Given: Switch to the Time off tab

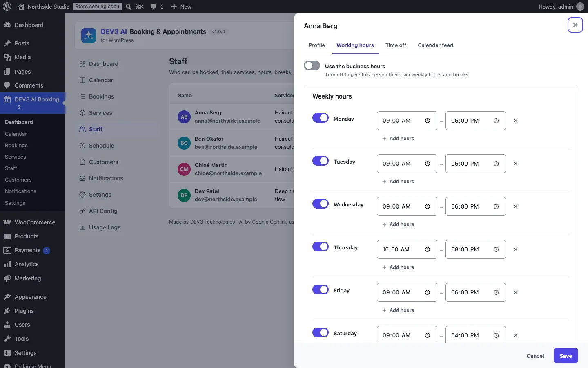Looking at the screenshot, I should [396, 45].
